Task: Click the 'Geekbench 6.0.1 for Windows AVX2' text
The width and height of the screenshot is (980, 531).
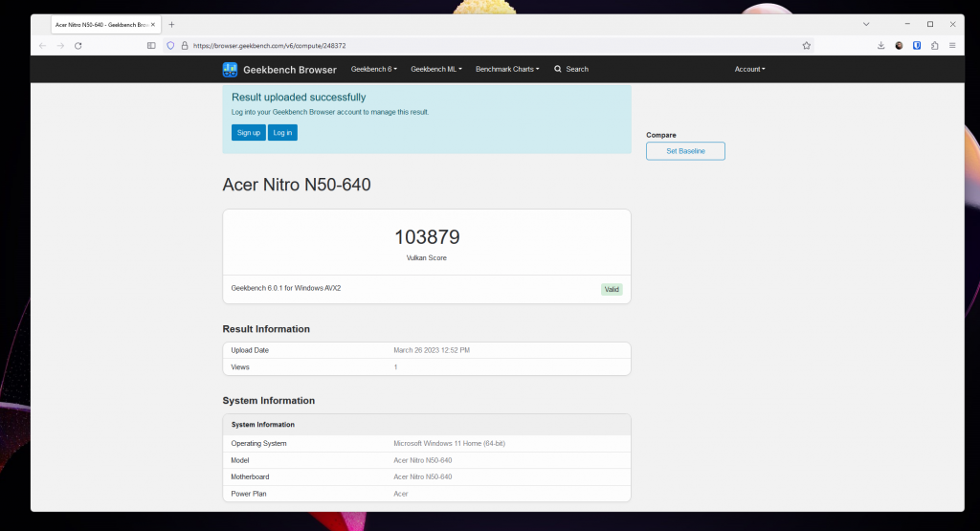Action: [285, 288]
